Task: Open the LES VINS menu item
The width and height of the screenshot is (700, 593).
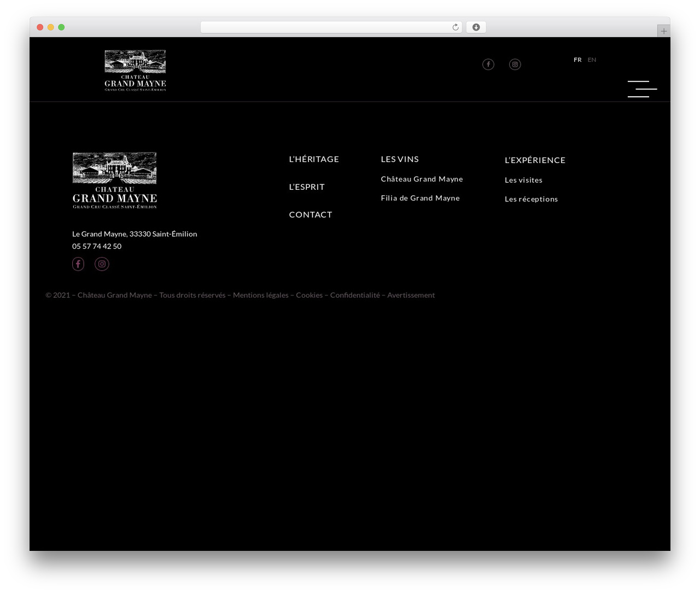Action: coord(400,159)
